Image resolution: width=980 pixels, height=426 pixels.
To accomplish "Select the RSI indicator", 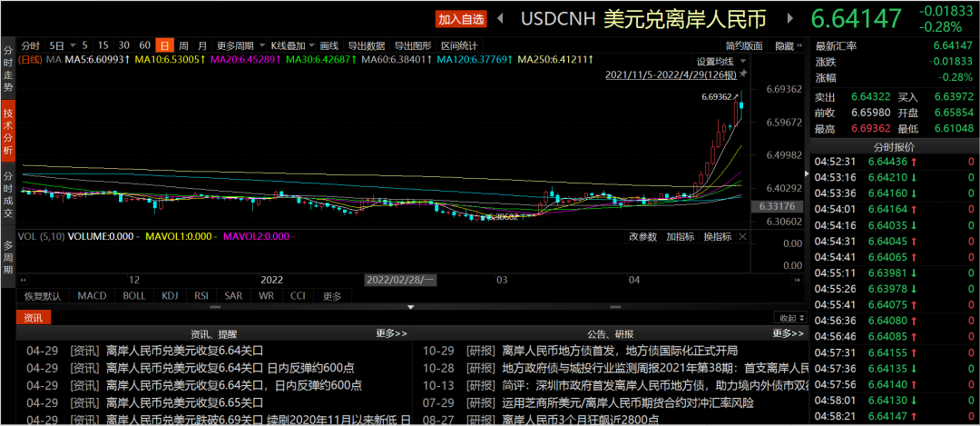I will point(201,296).
